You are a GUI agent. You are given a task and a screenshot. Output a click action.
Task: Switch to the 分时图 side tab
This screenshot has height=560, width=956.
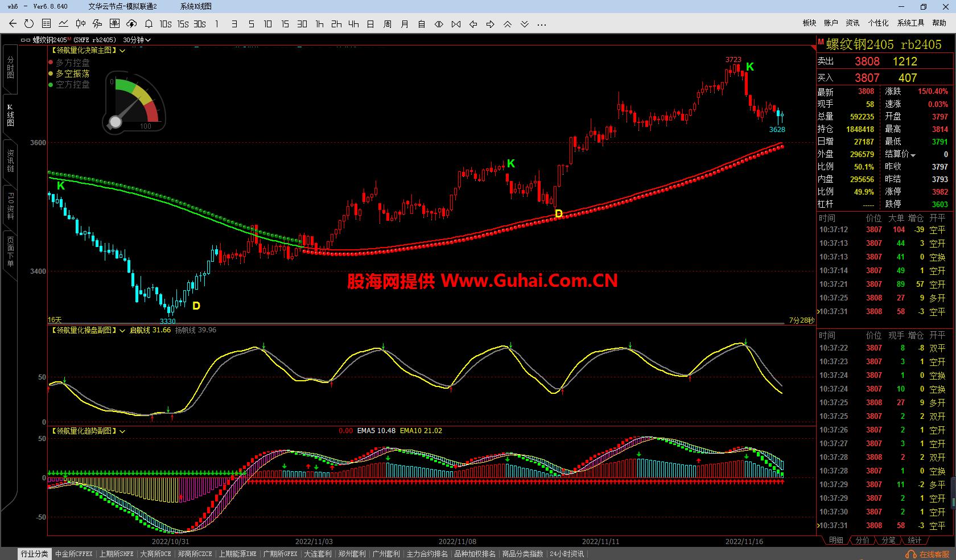pyautogui.click(x=10, y=67)
